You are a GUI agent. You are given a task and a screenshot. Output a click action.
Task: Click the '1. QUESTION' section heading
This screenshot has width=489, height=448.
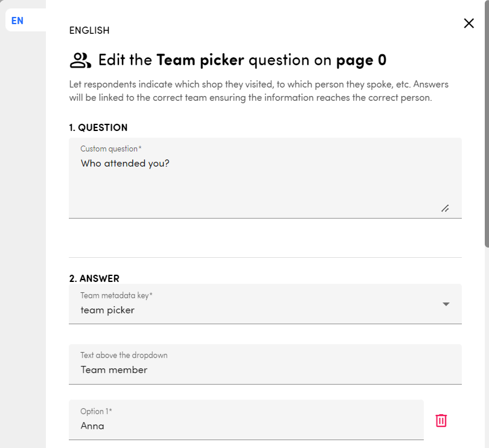point(98,127)
